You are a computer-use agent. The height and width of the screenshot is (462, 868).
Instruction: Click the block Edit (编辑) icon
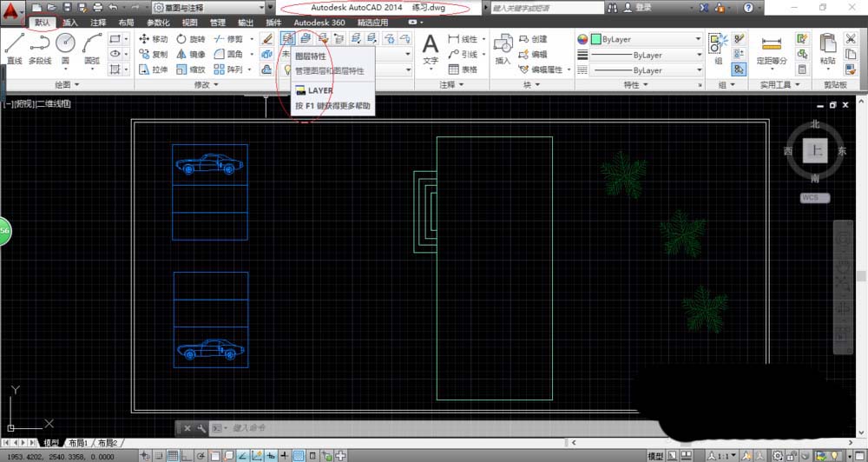tap(533, 55)
